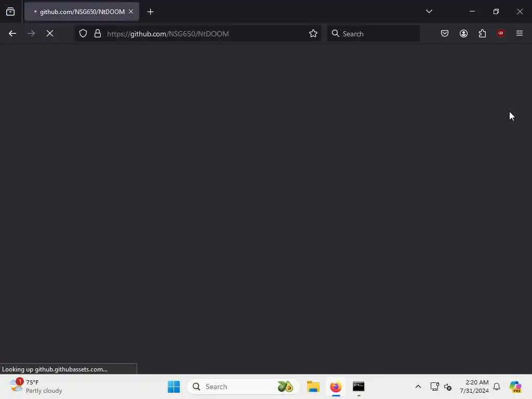The image size is (532, 399).
Task: Bookmark this page with the star
Action: (x=313, y=34)
